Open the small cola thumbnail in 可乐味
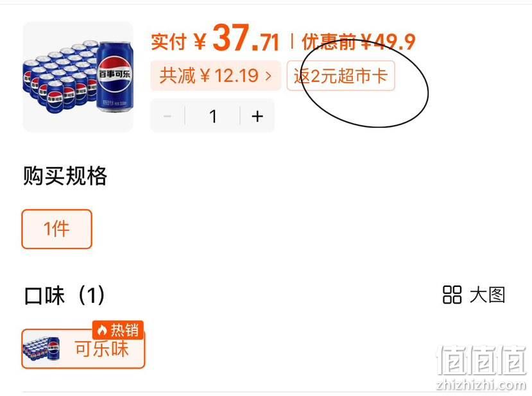This screenshot has width=532, height=396. 42,349
